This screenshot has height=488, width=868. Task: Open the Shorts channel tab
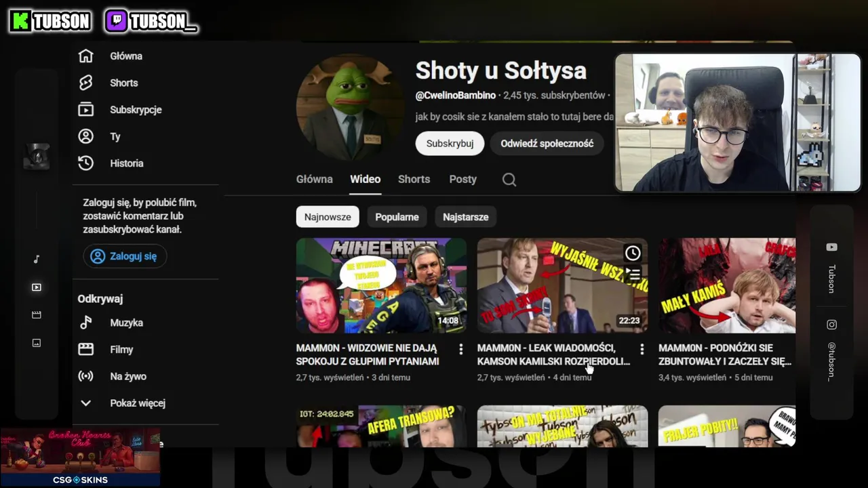[414, 180]
